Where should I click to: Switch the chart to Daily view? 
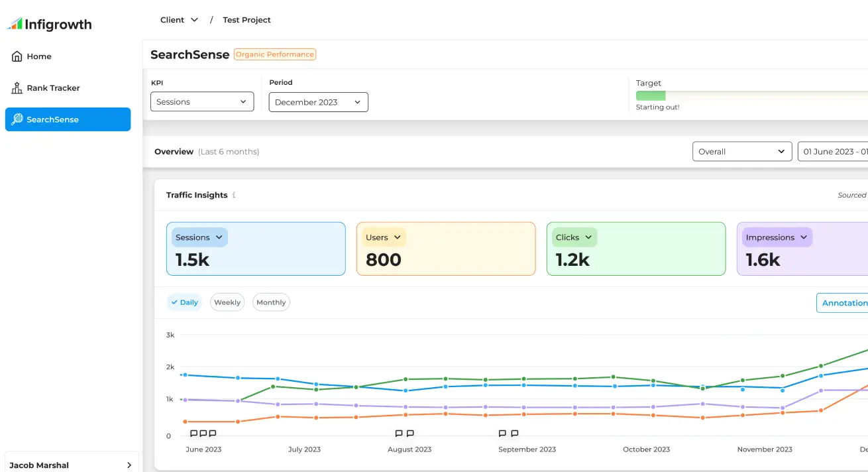[184, 302]
